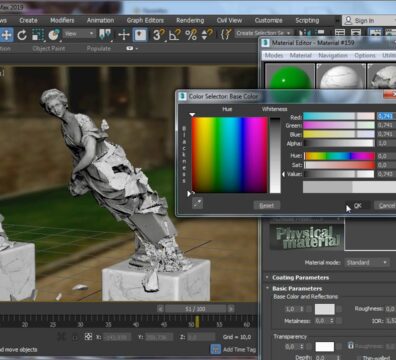Adjust the Value slider
Screen dimensions: 396x360
click(339, 174)
